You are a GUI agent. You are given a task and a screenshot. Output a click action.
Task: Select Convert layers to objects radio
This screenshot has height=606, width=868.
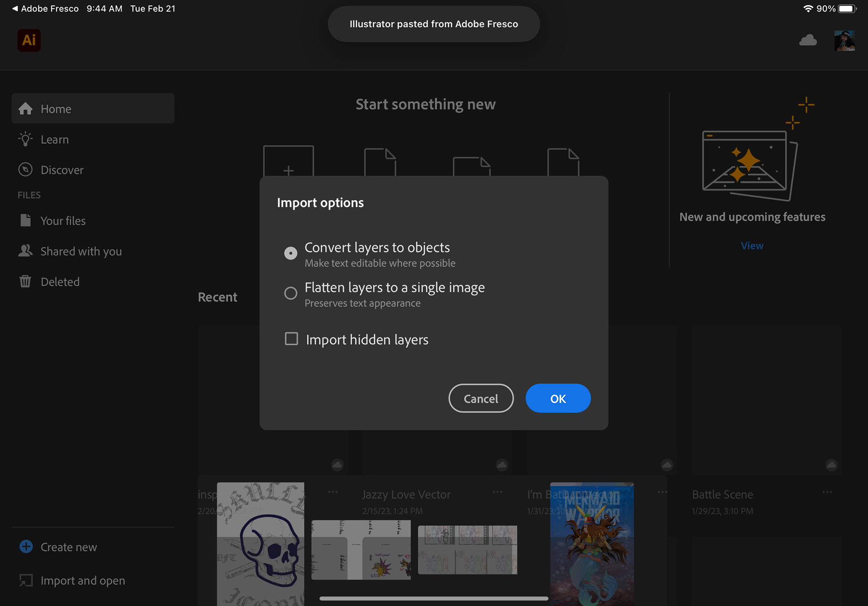point(291,253)
